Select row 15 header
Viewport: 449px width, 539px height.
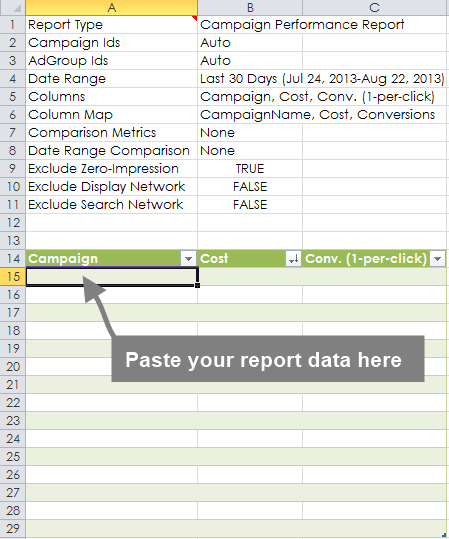coord(13,276)
